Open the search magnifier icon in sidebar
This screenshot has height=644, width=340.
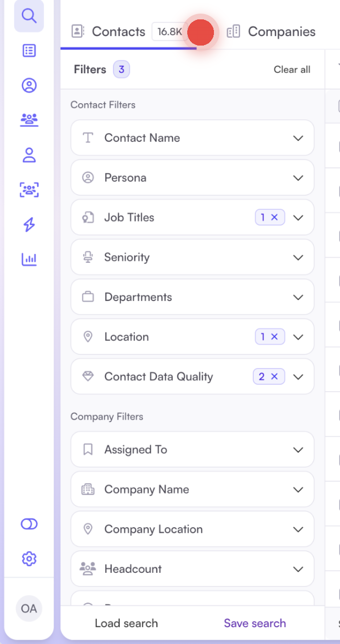(29, 16)
